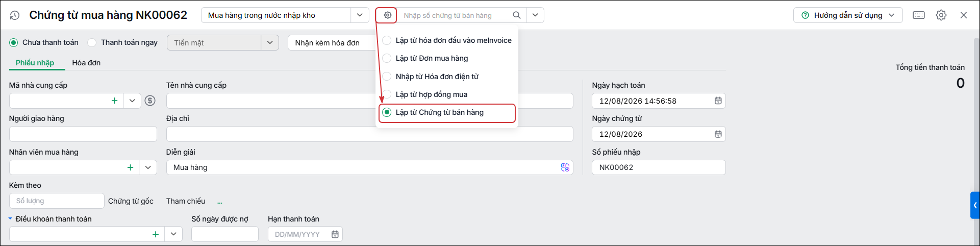The image size is (980, 246).
Task: Click the translate icon in Diễn giải field
Action: [x=565, y=167]
